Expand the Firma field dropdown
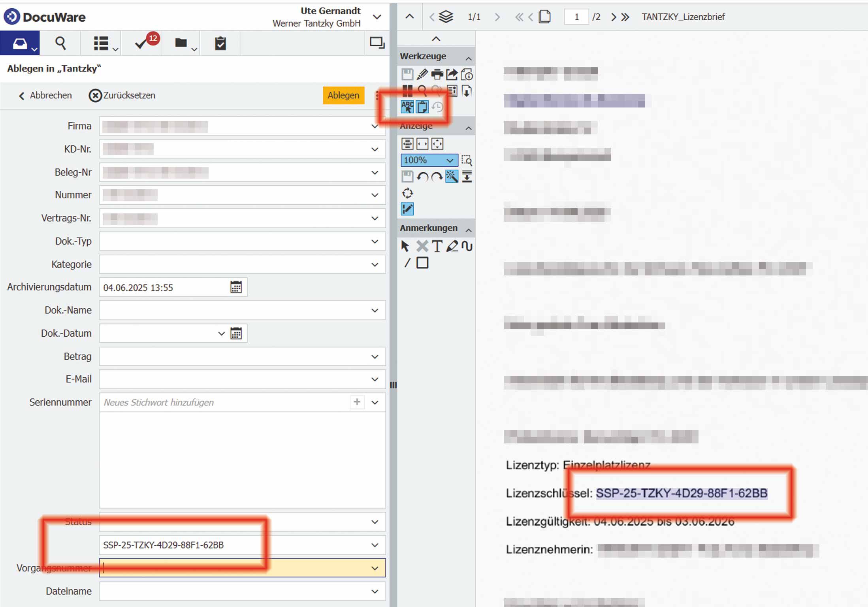This screenshot has width=868, height=607. click(x=375, y=126)
